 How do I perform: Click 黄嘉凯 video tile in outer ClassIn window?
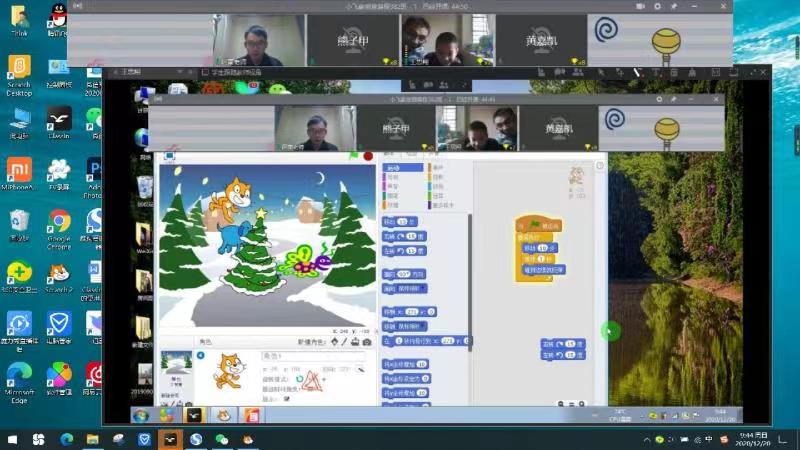click(541, 40)
